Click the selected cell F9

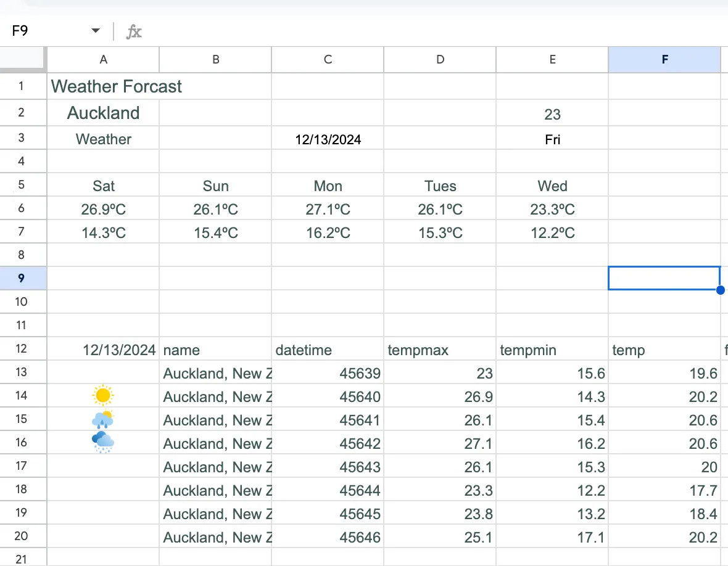(664, 278)
